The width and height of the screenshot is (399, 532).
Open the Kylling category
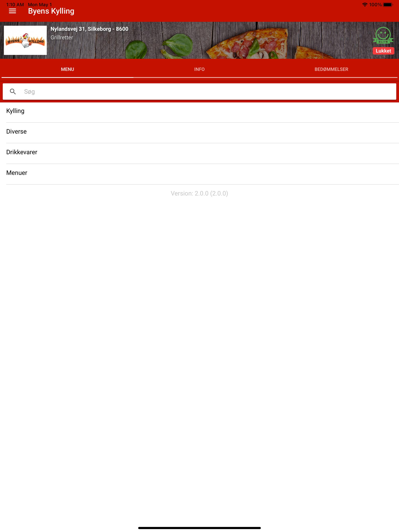pyautogui.click(x=199, y=112)
